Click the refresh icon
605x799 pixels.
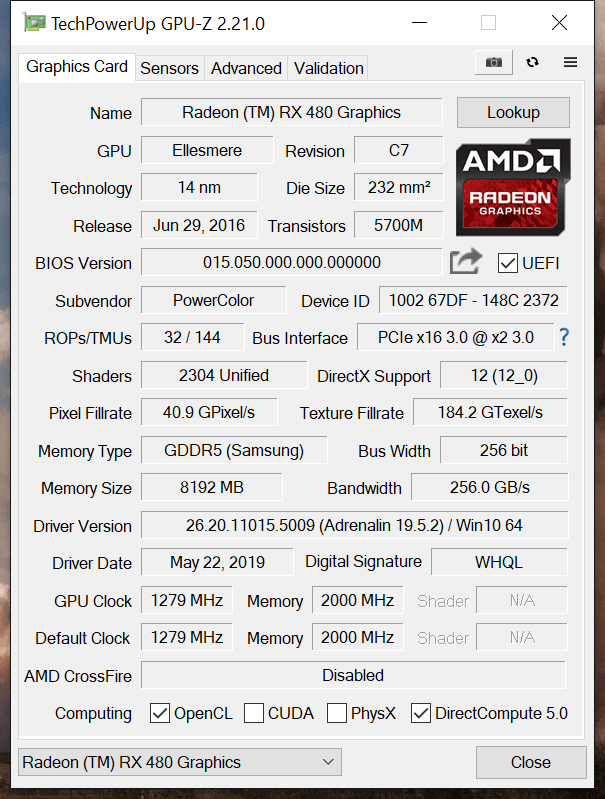click(532, 62)
